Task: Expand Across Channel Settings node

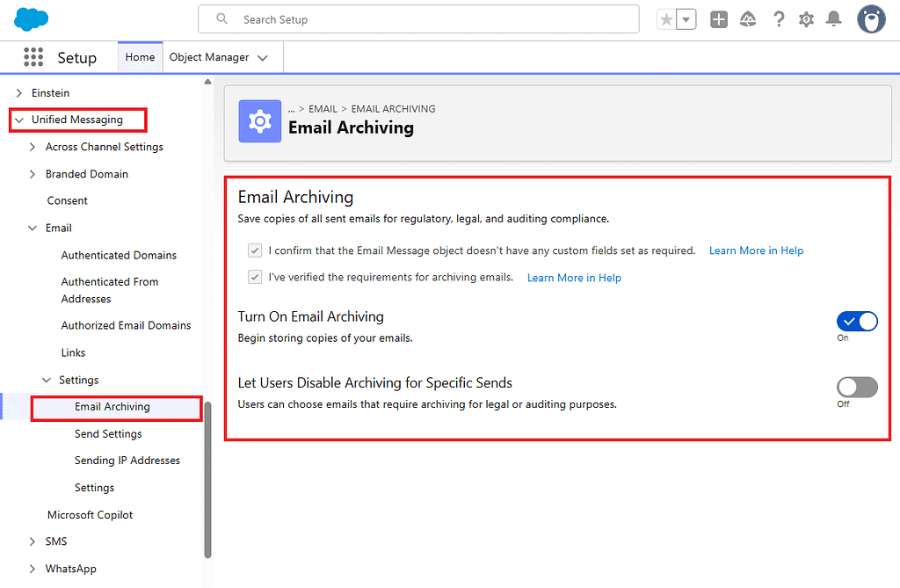Action: [x=33, y=147]
